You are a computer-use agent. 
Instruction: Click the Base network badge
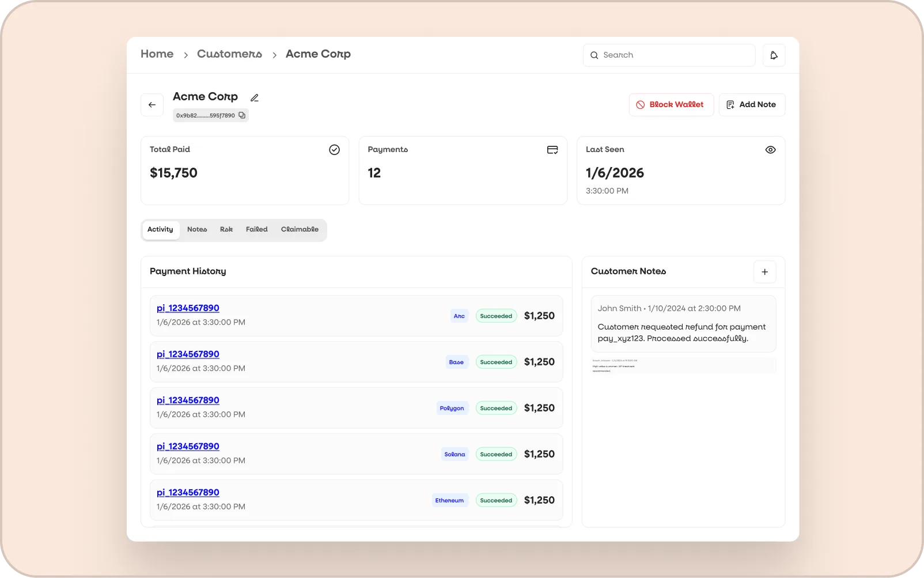456,362
